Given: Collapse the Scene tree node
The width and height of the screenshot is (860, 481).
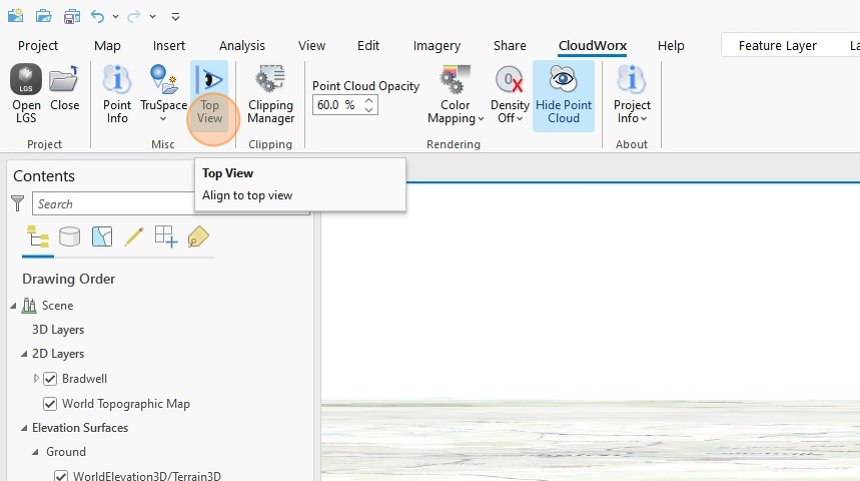Looking at the screenshot, I should (13, 306).
